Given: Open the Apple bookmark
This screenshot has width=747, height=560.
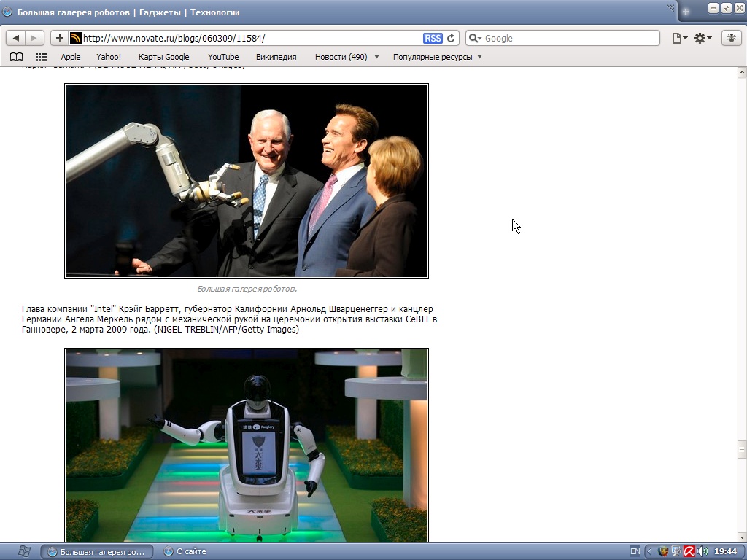Looking at the screenshot, I should 71,57.
